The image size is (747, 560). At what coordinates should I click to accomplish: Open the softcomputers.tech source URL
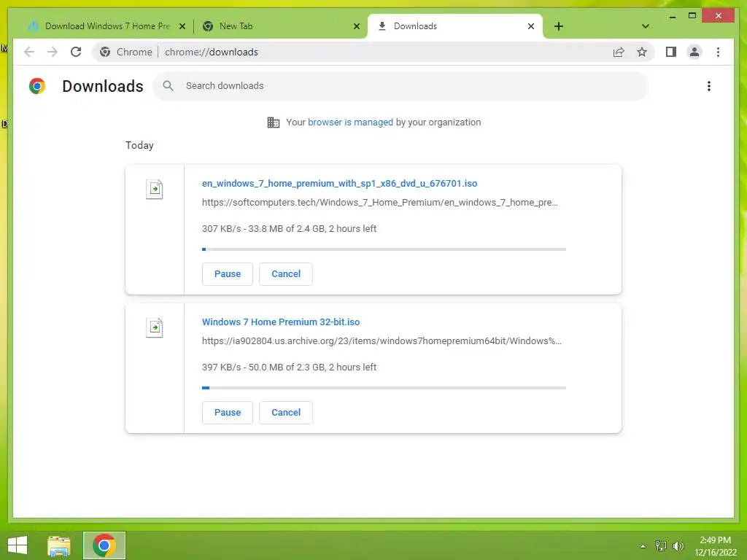coord(379,203)
